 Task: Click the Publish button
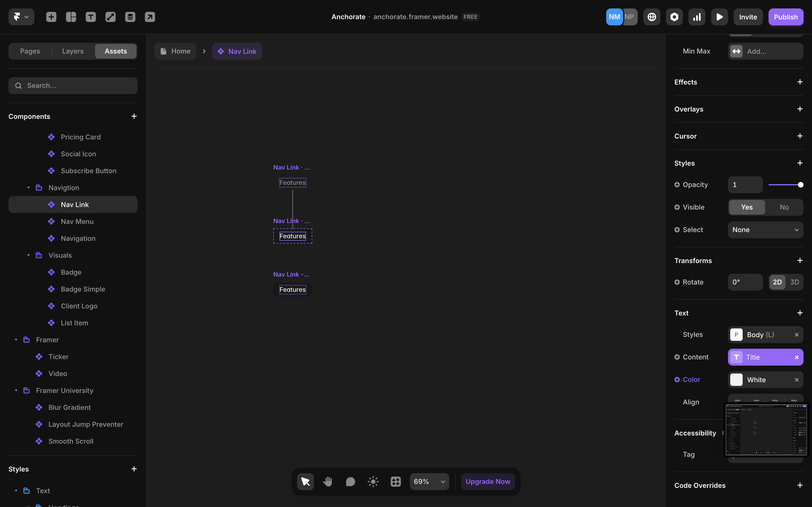[x=785, y=17]
